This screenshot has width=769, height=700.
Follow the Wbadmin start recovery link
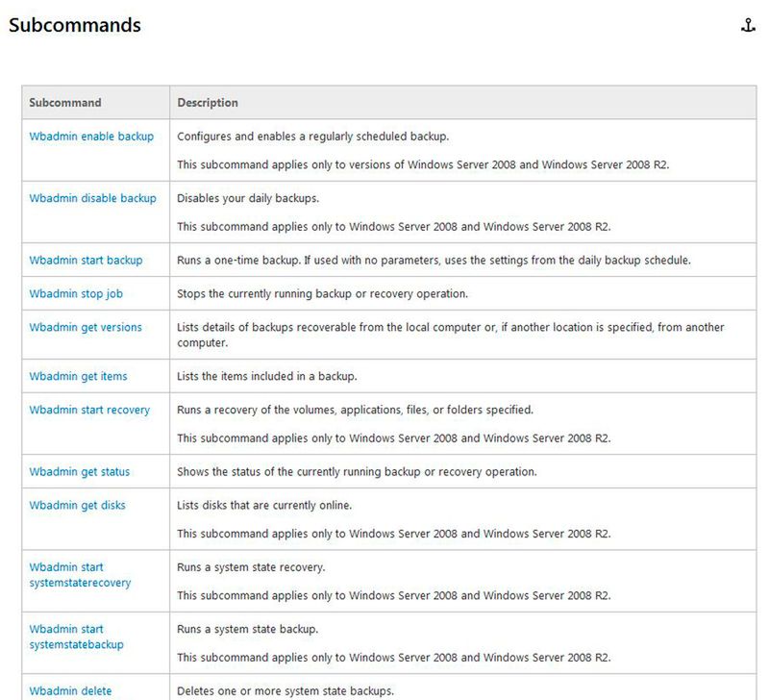[89, 410]
